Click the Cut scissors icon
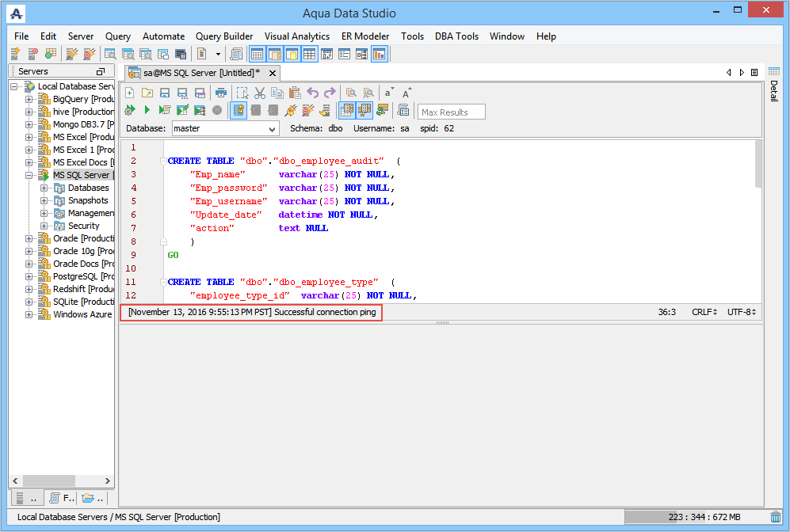The height and width of the screenshot is (532, 790). 260,93
